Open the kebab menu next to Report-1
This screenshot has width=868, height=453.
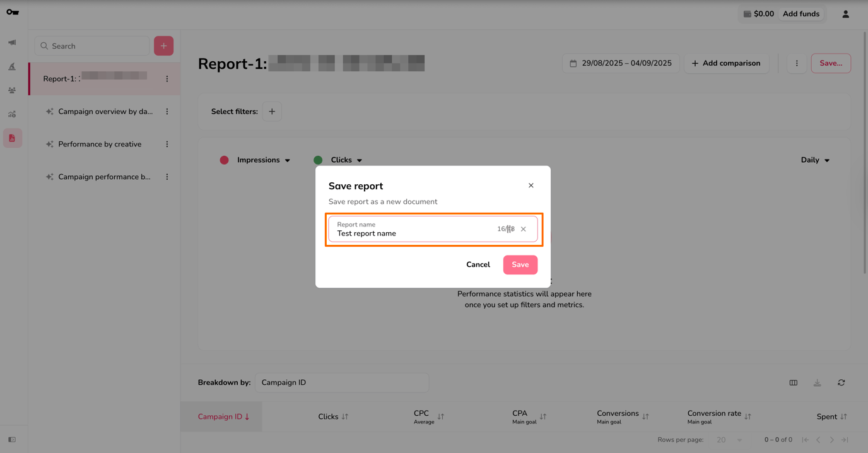167,78
